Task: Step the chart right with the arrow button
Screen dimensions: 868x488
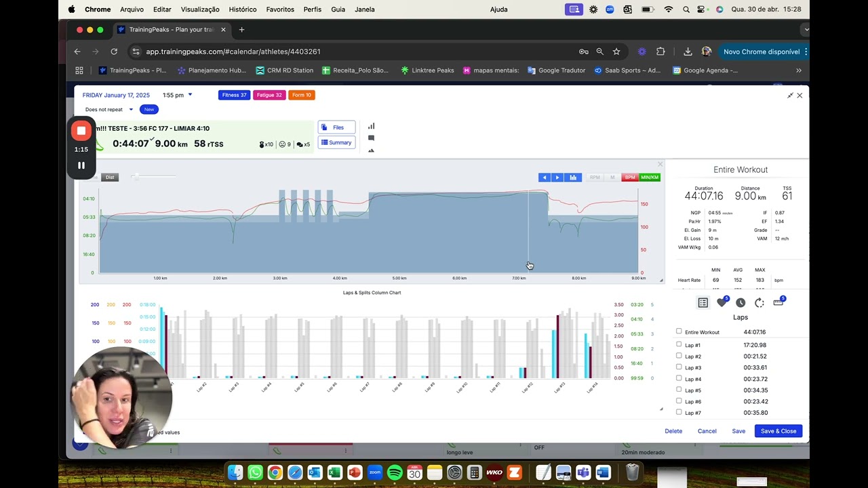Action: point(557,178)
